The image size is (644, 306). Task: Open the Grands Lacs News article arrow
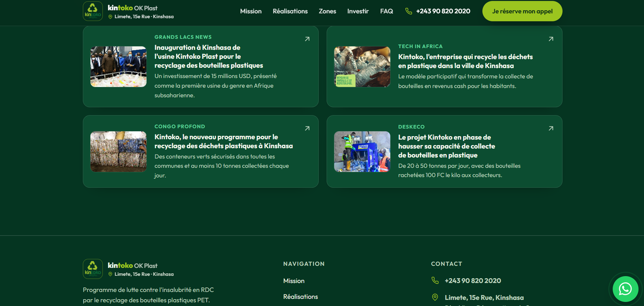(x=307, y=39)
